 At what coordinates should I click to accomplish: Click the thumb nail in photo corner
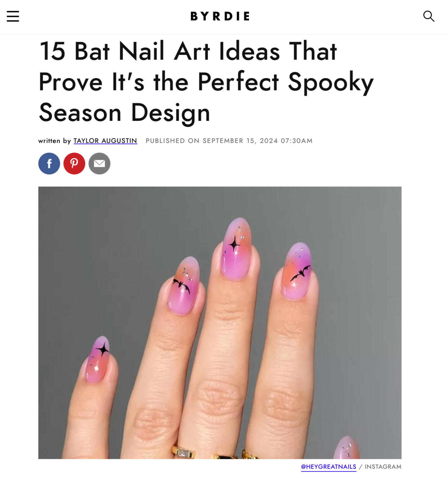tap(348, 447)
